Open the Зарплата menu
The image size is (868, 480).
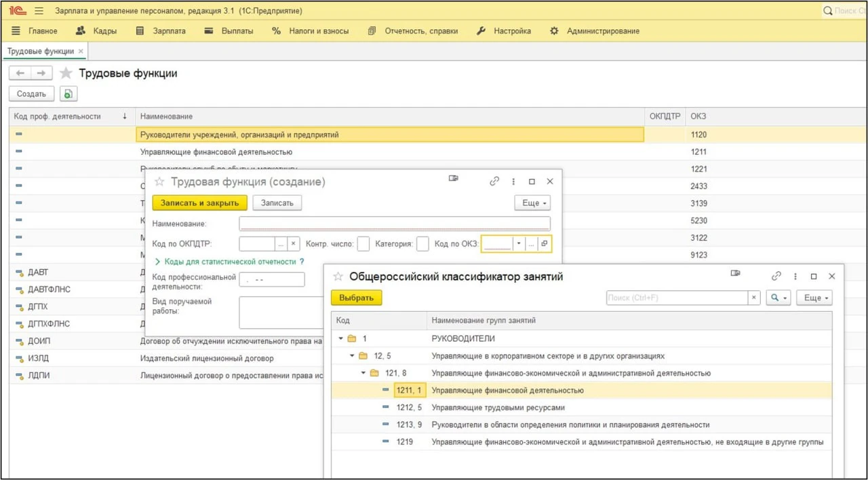[161, 31]
